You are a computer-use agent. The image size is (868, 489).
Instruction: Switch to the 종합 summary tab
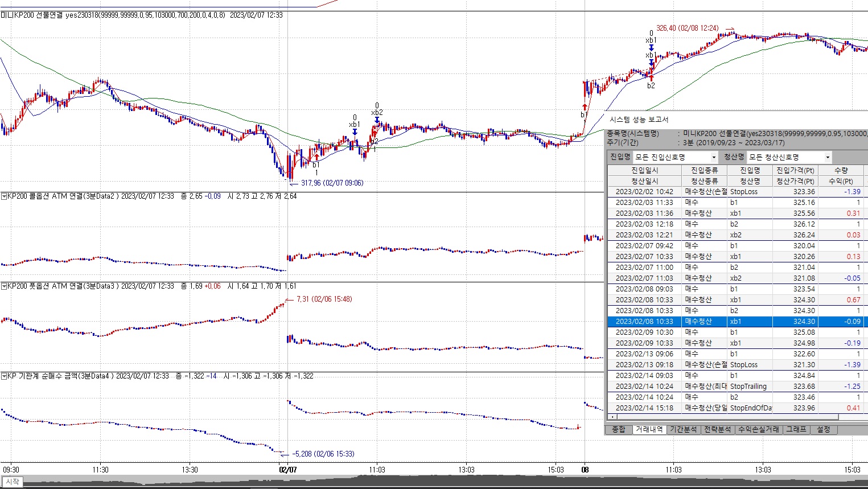[x=618, y=429]
